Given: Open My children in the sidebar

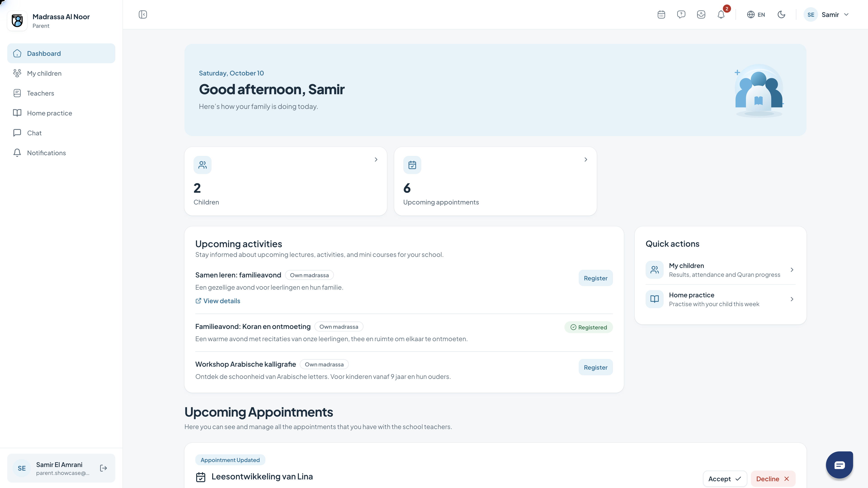Looking at the screenshot, I should pos(61,73).
